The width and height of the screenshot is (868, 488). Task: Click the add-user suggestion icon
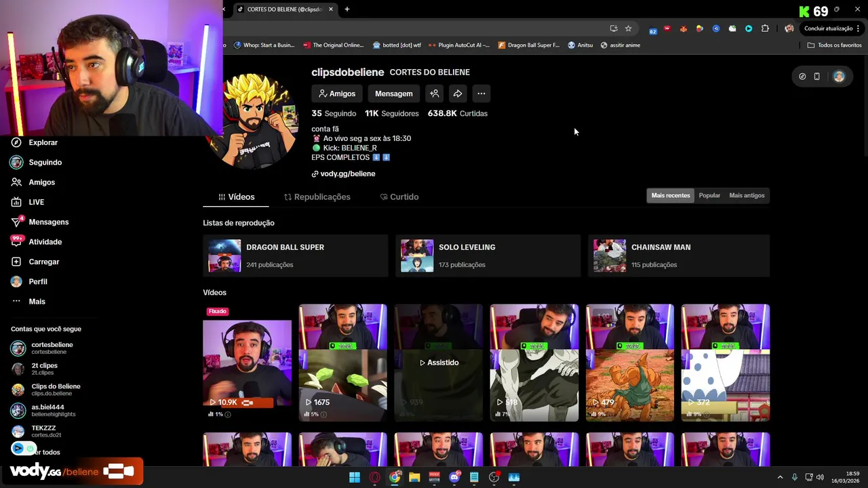click(435, 94)
